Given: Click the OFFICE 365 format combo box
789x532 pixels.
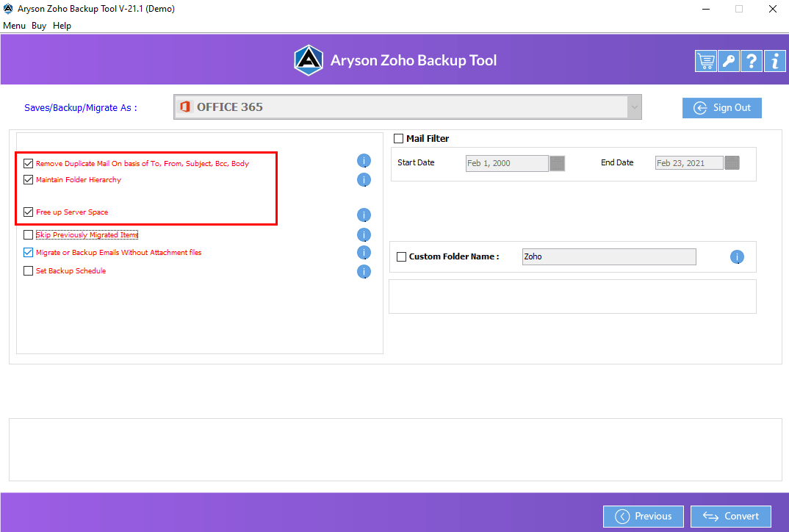Looking at the screenshot, I should coord(407,107).
